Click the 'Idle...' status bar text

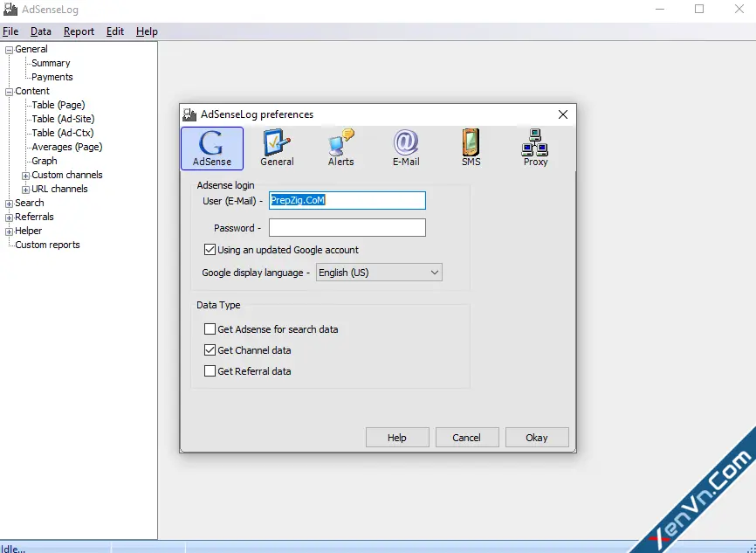tap(13, 549)
